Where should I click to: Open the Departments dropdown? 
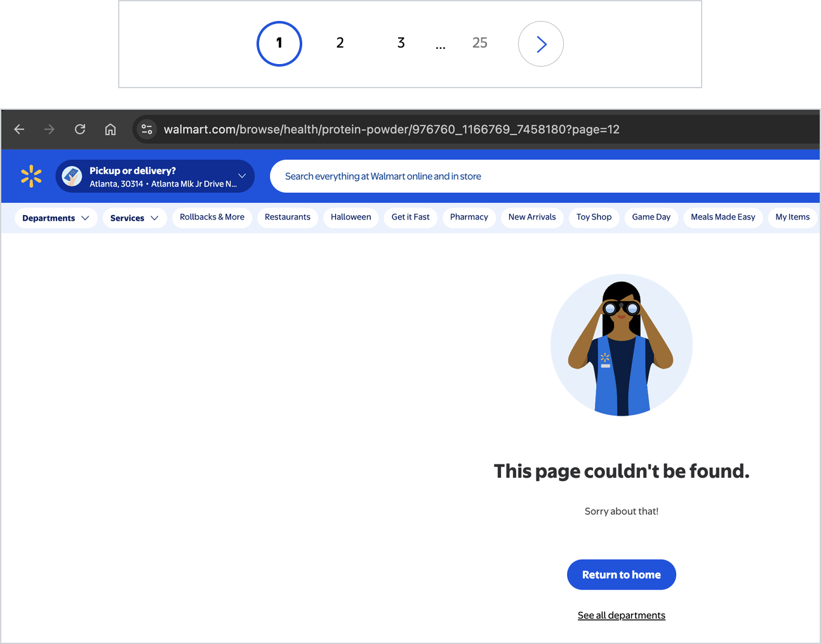click(x=56, y=218)
